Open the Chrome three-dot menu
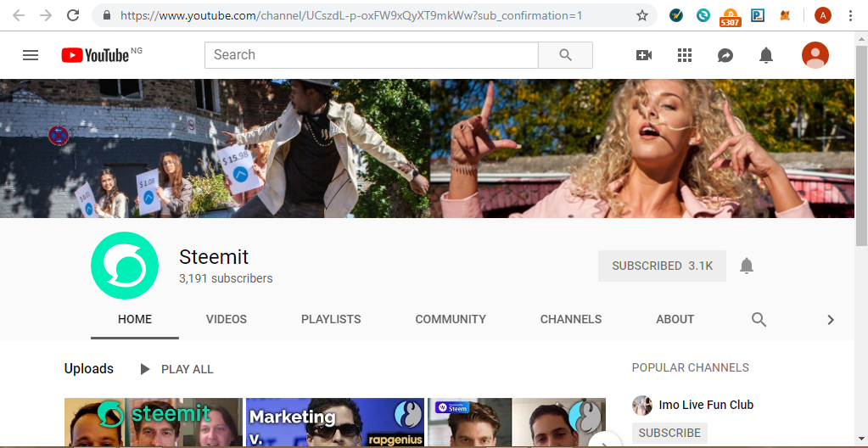This screenshot has width=868, height=448. pos(851,15)
